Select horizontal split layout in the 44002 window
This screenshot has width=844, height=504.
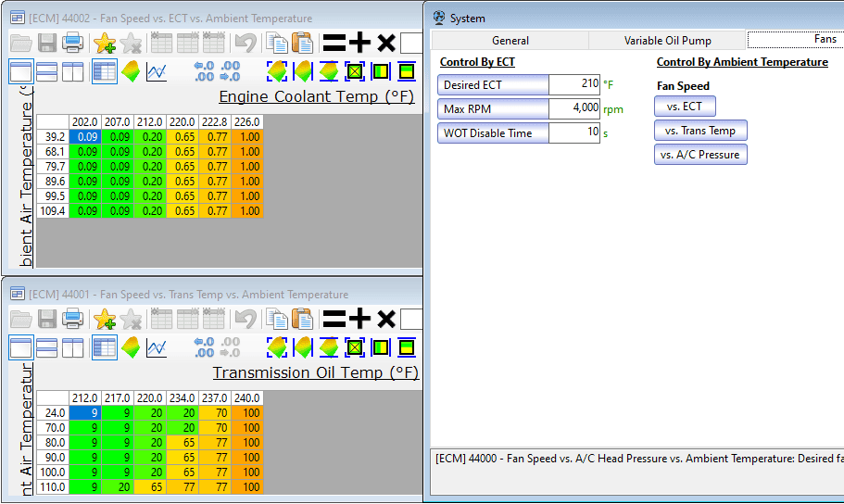click(47, 71)
